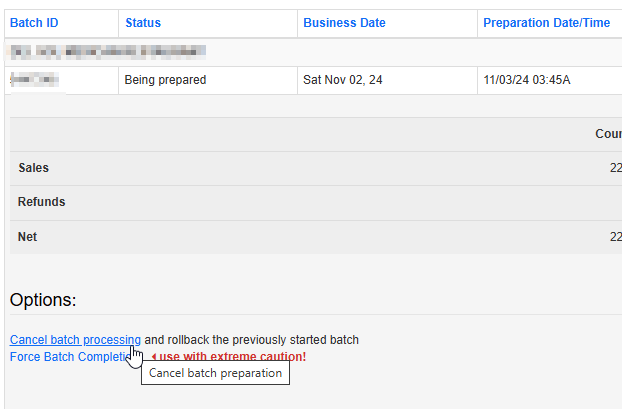Image resolution: width=622 pixels, height=409 pixels.
Task: Click the "use with extreme caution!" warning text
Action: pos(233,357)
